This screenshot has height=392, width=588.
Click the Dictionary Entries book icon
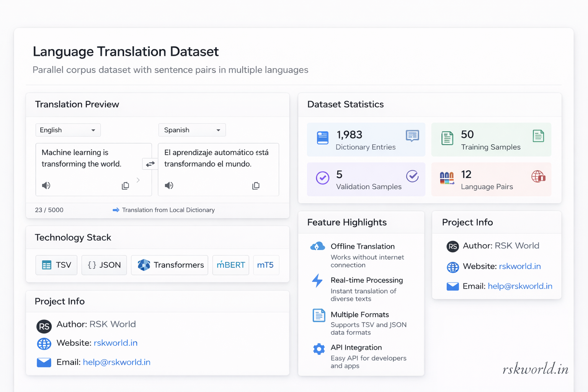322,137
